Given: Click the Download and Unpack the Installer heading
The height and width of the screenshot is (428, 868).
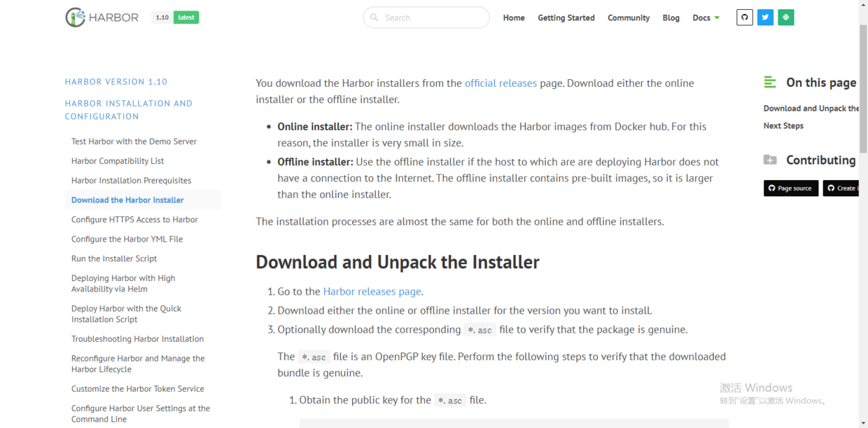Looking at the screenshot, I should (398, 263).
